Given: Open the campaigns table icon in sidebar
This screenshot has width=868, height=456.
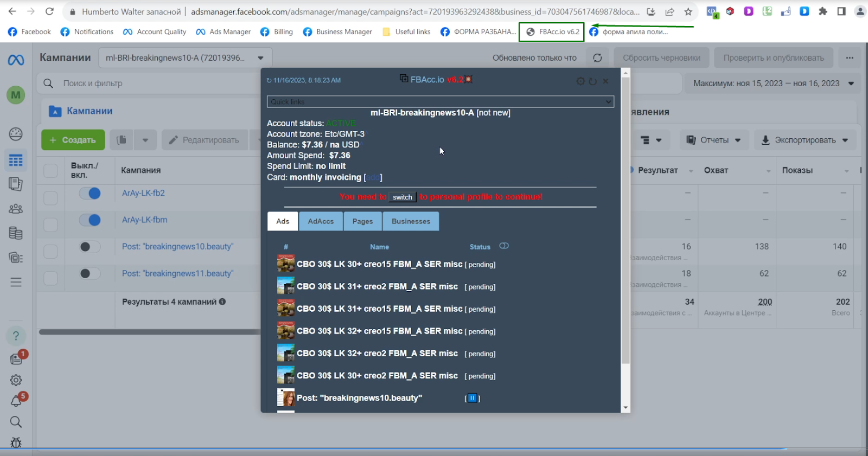Looking at the screenshot, I should tap(16, 160).
